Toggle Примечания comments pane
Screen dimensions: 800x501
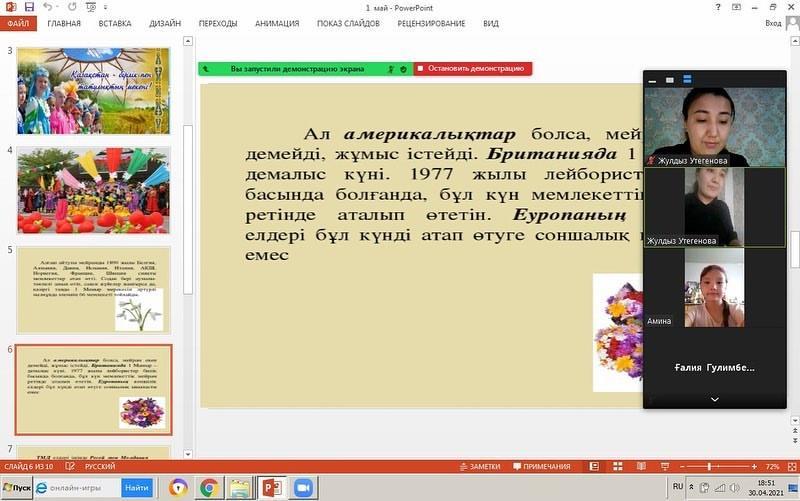[x=541, y=467]
